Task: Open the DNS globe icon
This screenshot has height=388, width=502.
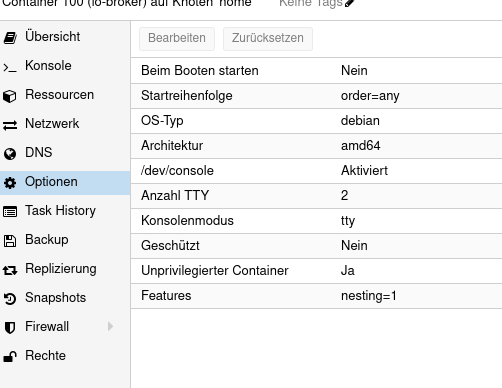Action: (x=10, y=154)
